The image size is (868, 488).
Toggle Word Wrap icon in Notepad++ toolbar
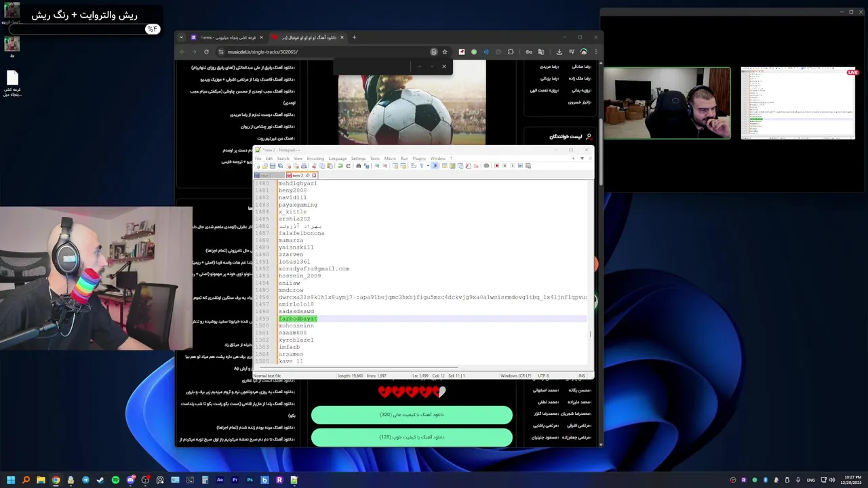[413, 165]
